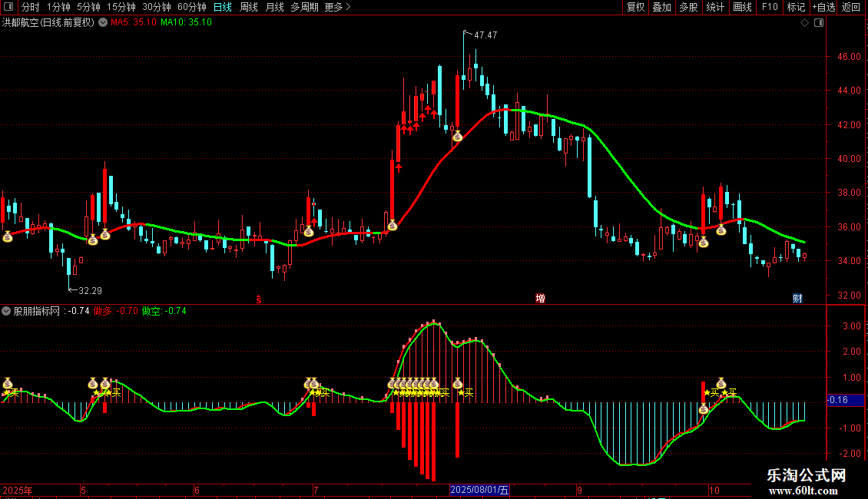Select the 60分钟 period
The width and height of the screenshot is (868, 499).
point(191,7)
